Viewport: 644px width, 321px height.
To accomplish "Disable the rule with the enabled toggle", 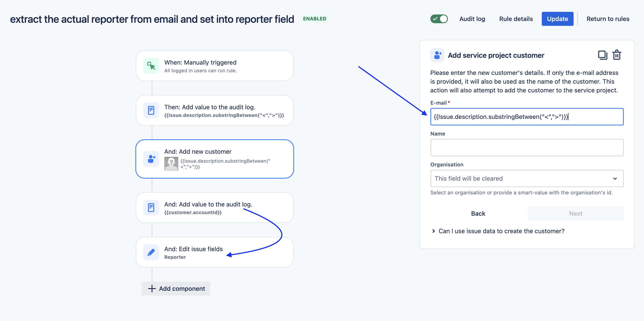I will point(439,19).
